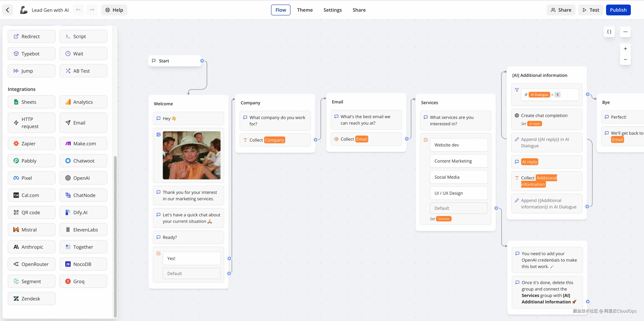Select the AB Test logic block
This screenshot has height=321, width=644.
tap(83, 71)
